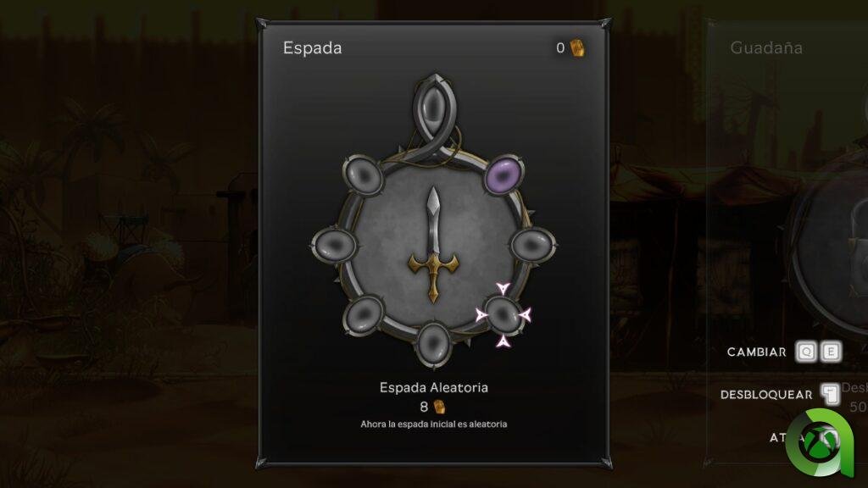Click the CAMBIAR label
This screenshot has width=868, height=488.
756,352
